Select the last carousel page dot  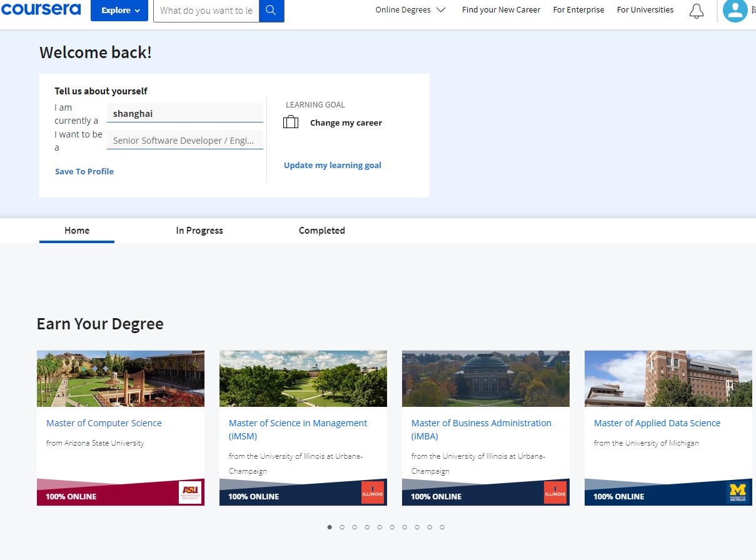442,527
